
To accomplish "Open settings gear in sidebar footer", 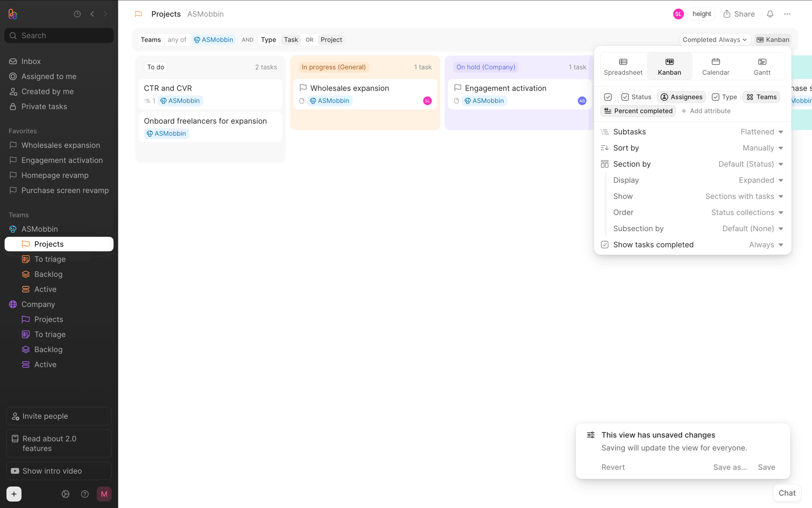I will coord(66,494).
